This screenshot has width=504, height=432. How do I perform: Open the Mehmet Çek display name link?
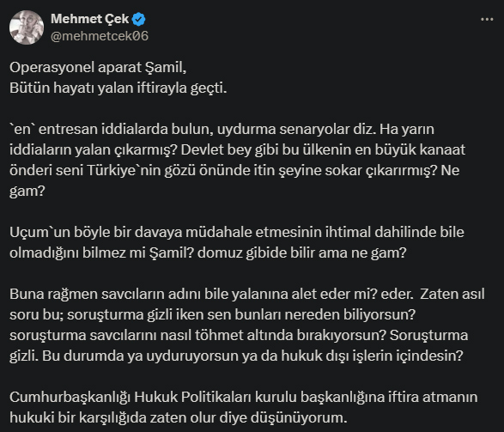point(89,19)
